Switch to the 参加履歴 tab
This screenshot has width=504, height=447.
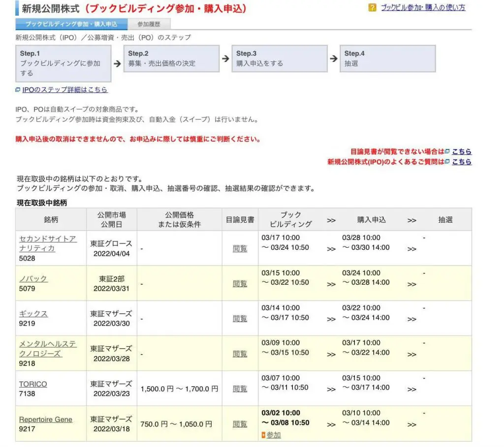pos(148,24)
